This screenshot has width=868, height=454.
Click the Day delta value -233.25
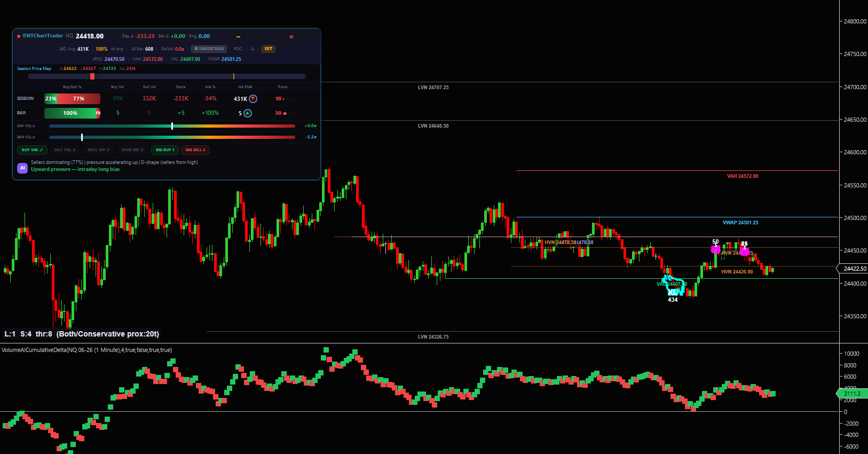coord(145,36)
